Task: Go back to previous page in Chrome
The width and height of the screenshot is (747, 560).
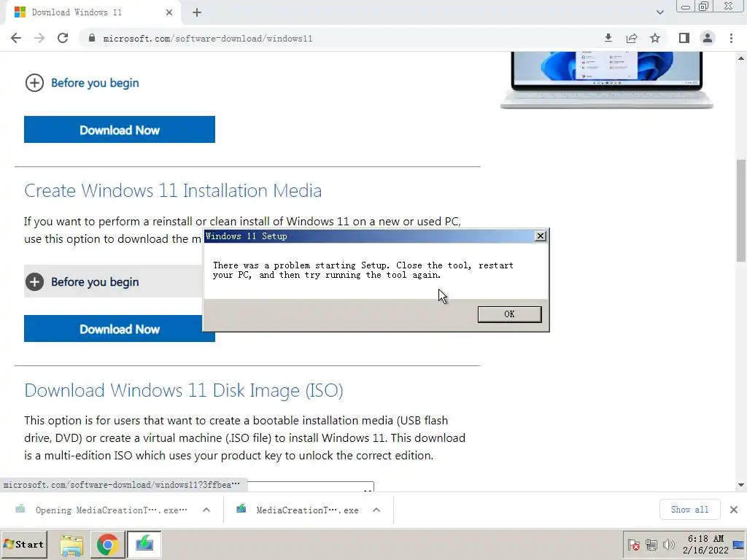Action: [x=16, y=39]
